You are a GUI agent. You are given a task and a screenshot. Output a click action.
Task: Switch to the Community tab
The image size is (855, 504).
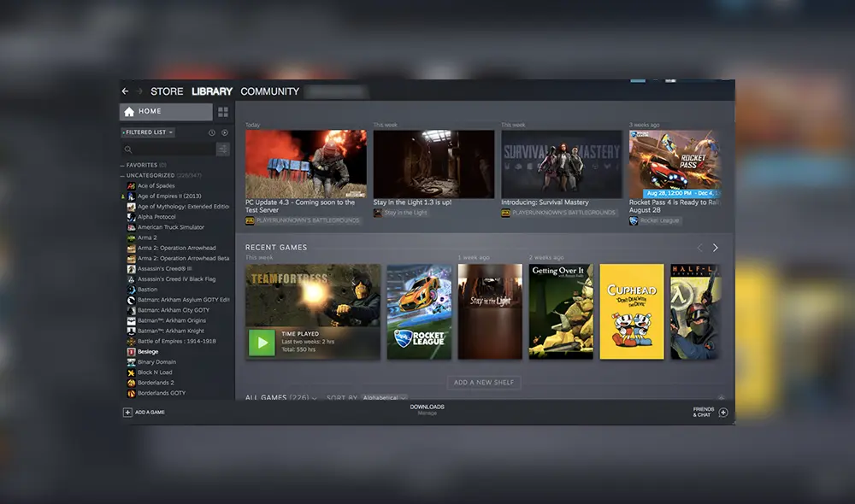coord(270,91)
